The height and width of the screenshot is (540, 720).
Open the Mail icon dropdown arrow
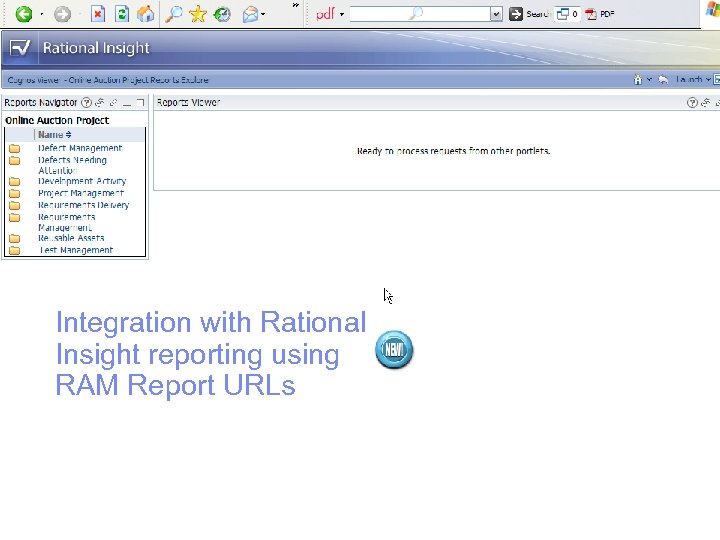click(x=263, y=14)
